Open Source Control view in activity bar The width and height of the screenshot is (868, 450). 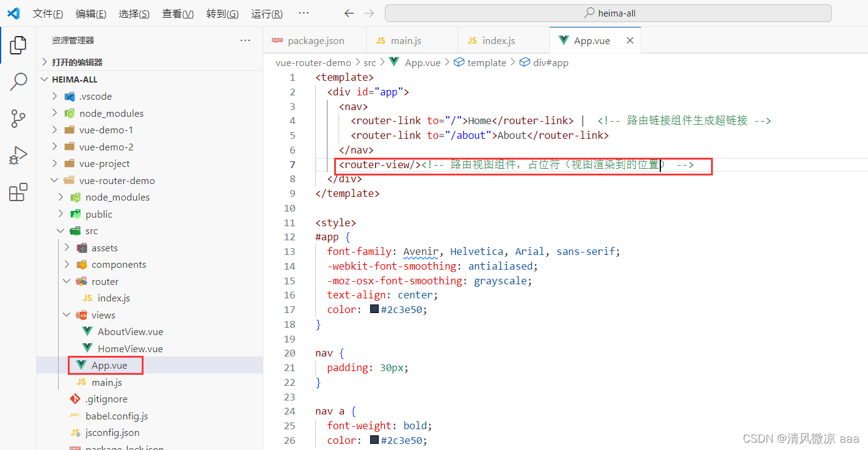18,119
